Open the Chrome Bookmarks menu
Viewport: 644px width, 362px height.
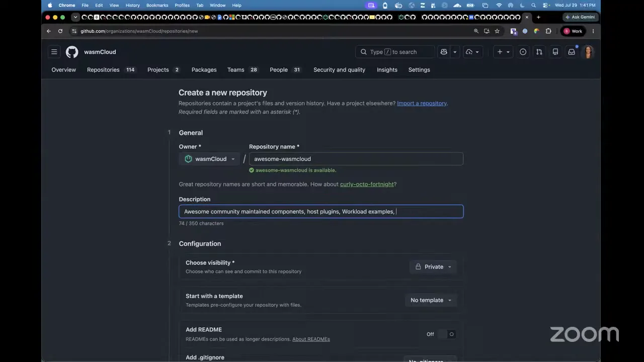tap(157, 5)
